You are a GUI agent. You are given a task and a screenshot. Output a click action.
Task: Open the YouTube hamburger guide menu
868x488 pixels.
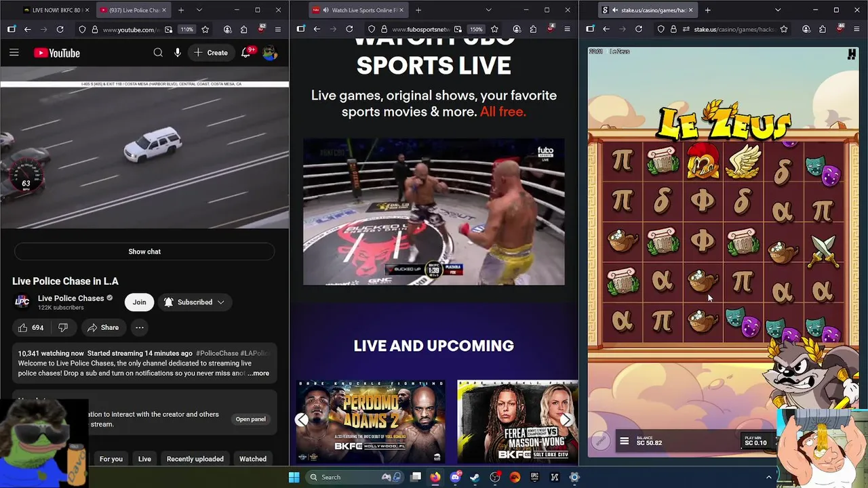pos(14,53)
